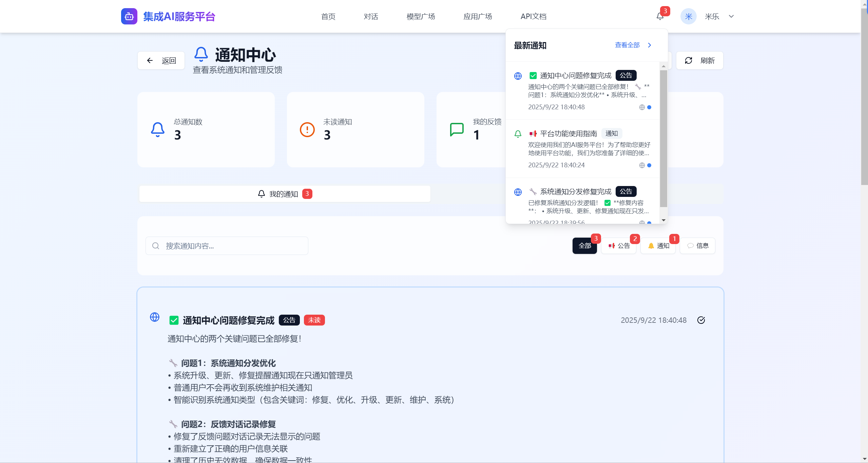Open popup item 平台功能使用指南
The height and width of the screenshot is (463, 868).
tap(582, 149)
